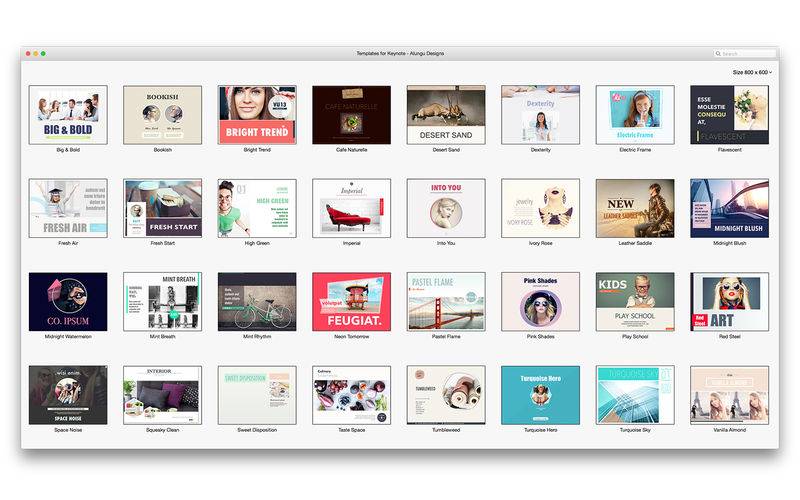Select the High Green template thumbnail
This screenshot has height=500, width=800.
coord(257,208)
